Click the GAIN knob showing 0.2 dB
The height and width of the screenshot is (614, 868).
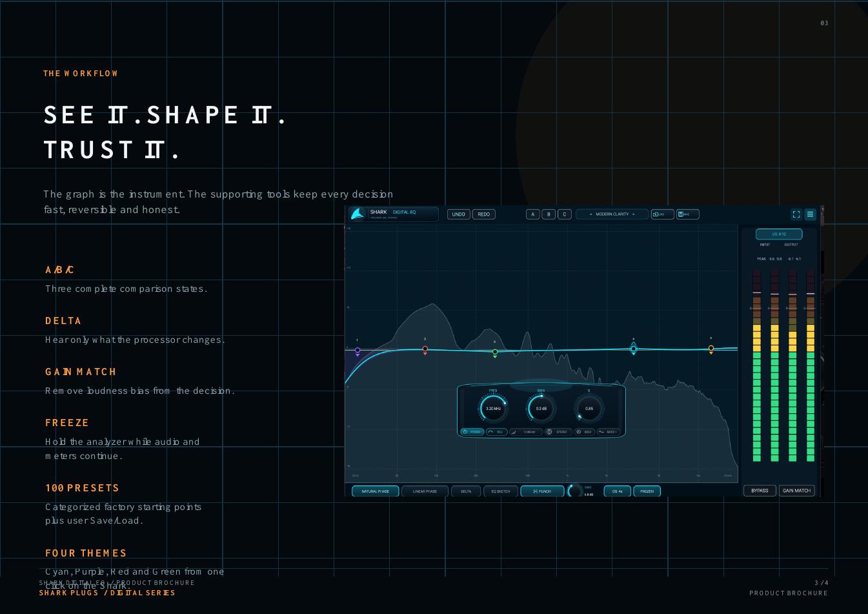point(541,409)
